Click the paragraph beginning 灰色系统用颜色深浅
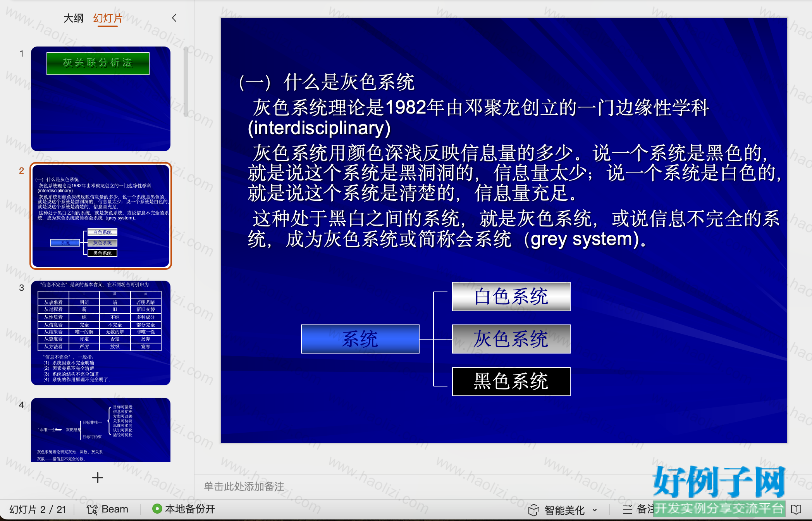 click(514, 173)
